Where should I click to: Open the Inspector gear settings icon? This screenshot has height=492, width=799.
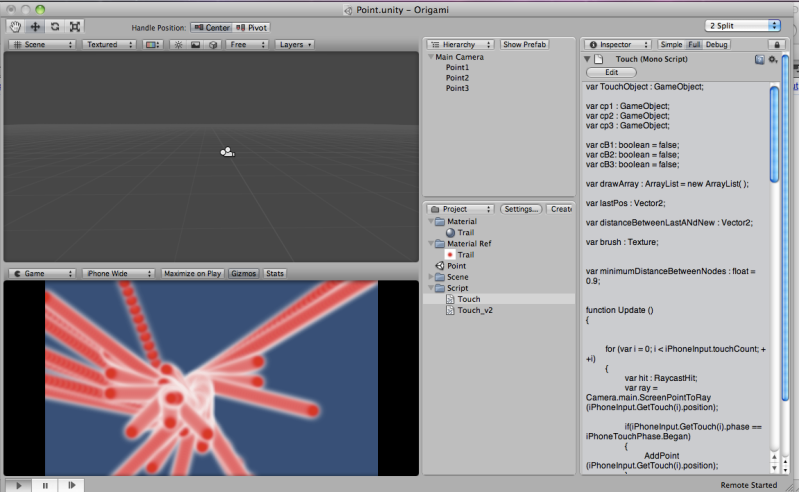[773, 60]
